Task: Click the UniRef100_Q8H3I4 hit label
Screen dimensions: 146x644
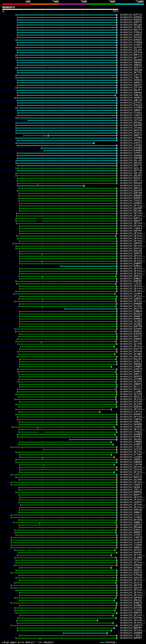Action: (131, 188)
